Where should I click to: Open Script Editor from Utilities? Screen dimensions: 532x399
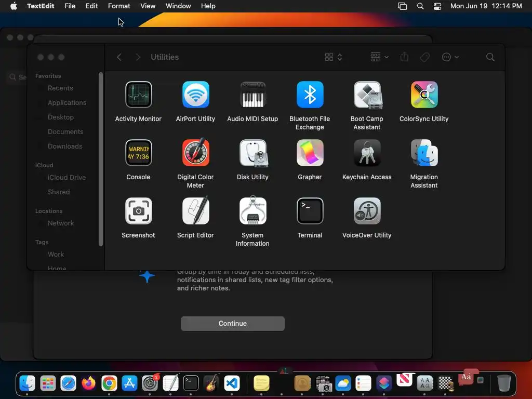[195, 211]
